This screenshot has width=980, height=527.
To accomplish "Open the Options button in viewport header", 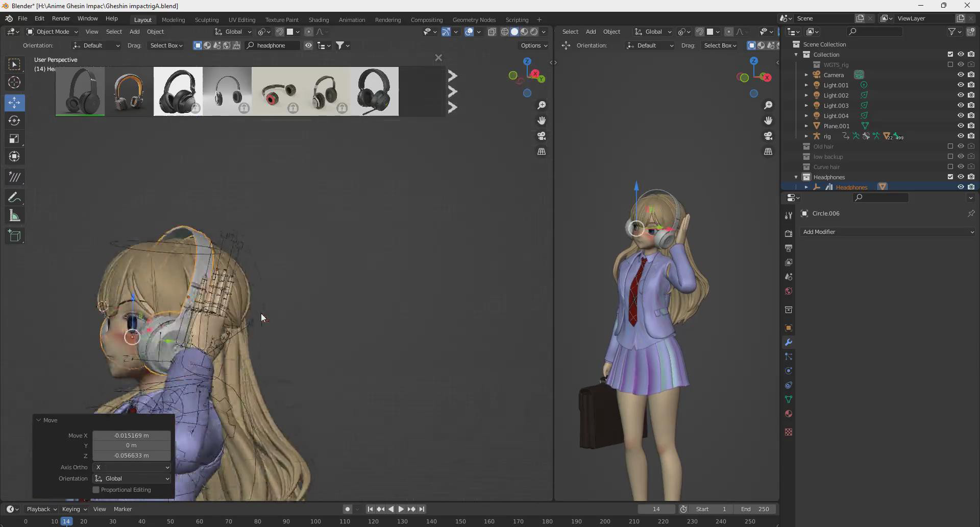I will [x=534, y=45].
